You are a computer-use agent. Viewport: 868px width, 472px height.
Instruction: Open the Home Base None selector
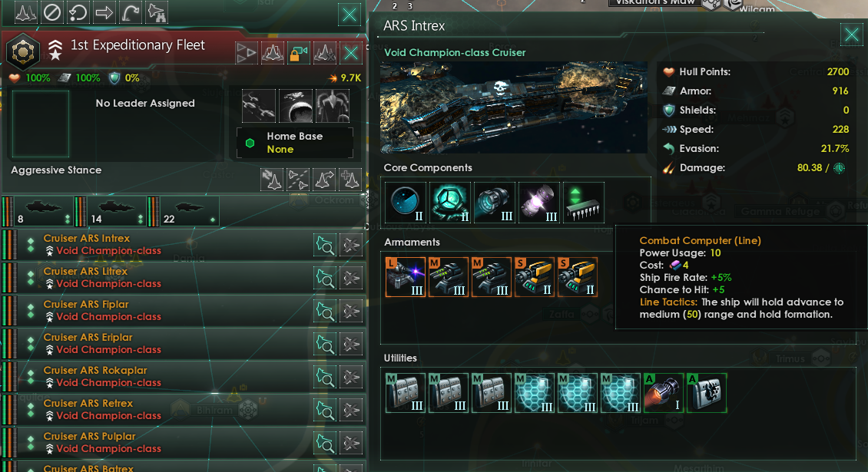[294, 143]
